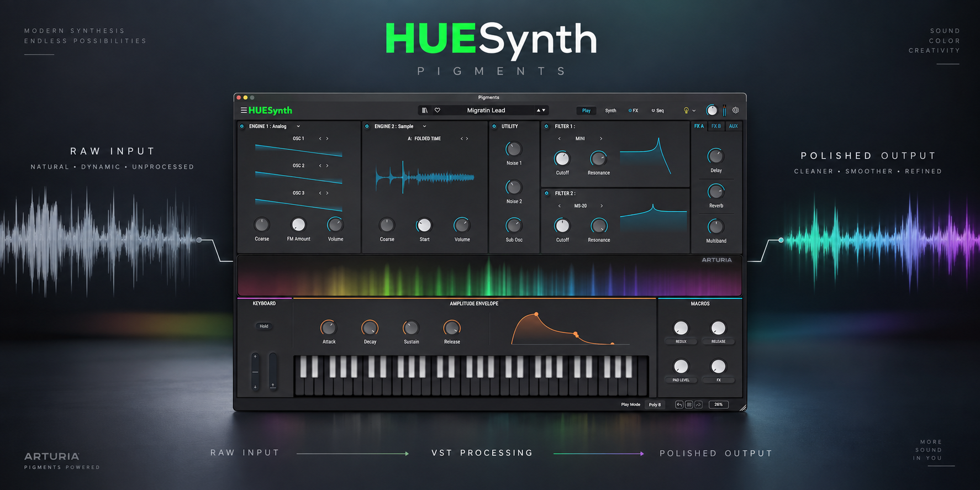Click the undo arrow icon
Screen dimensions: 980x490
pyautogui.click(x=679, y=405)
